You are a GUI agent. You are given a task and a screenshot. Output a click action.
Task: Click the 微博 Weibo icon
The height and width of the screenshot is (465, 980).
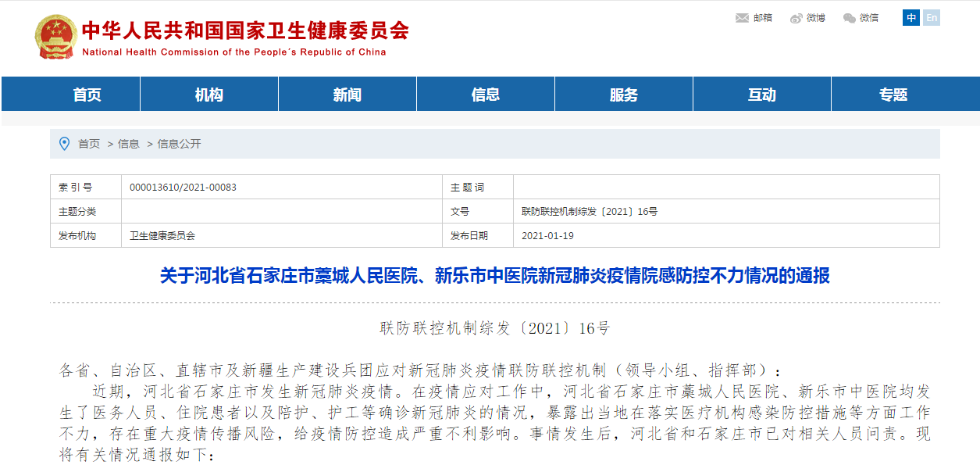pos(796,18)
